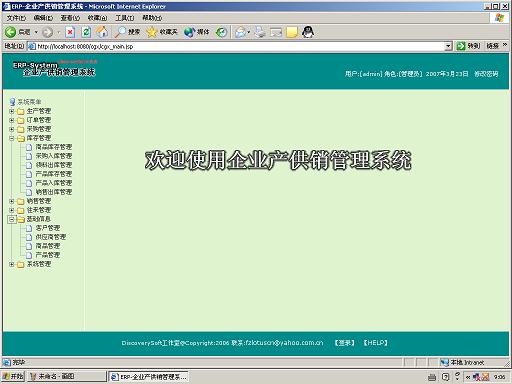Select 客户管理 in the tree
512x384 pixels.
48,228
